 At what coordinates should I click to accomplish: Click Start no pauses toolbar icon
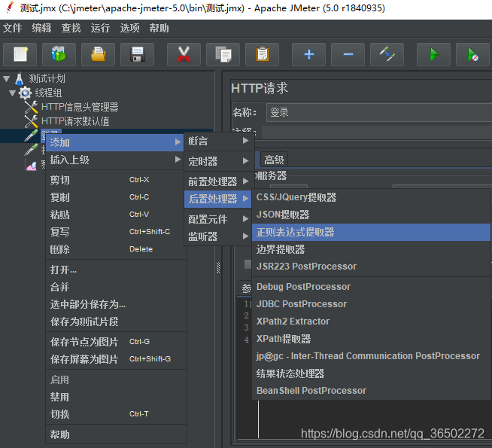[x=473, y=55]
